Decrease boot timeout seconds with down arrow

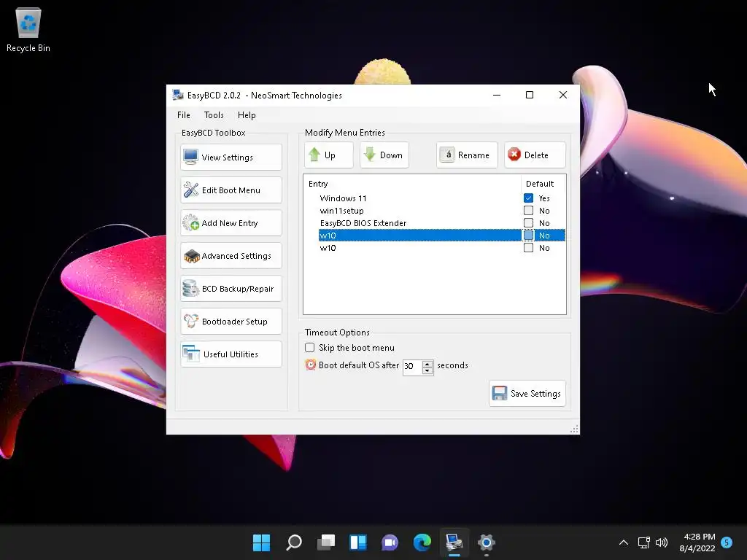coord(427,370)
